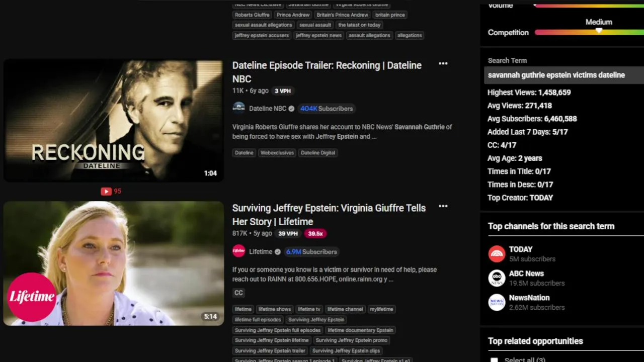Image resolution: width=644 pixels, height=362 pixels.
Task: Click the Added Last 7 Days: 5/17 stat
Action: 527,132
